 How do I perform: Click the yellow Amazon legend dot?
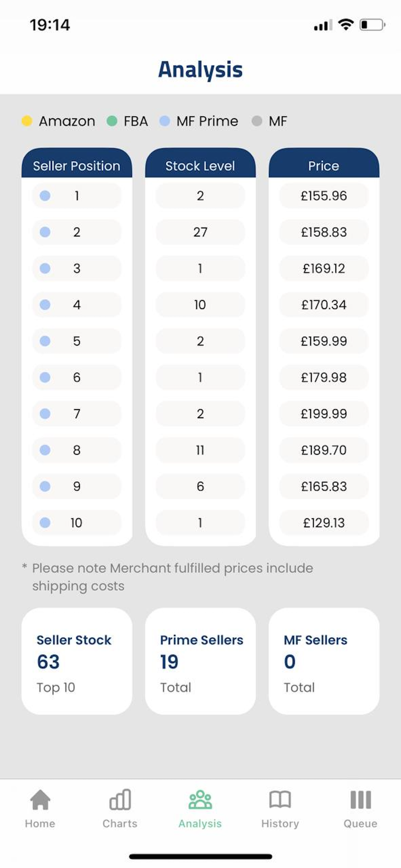[x=27, y=121]
